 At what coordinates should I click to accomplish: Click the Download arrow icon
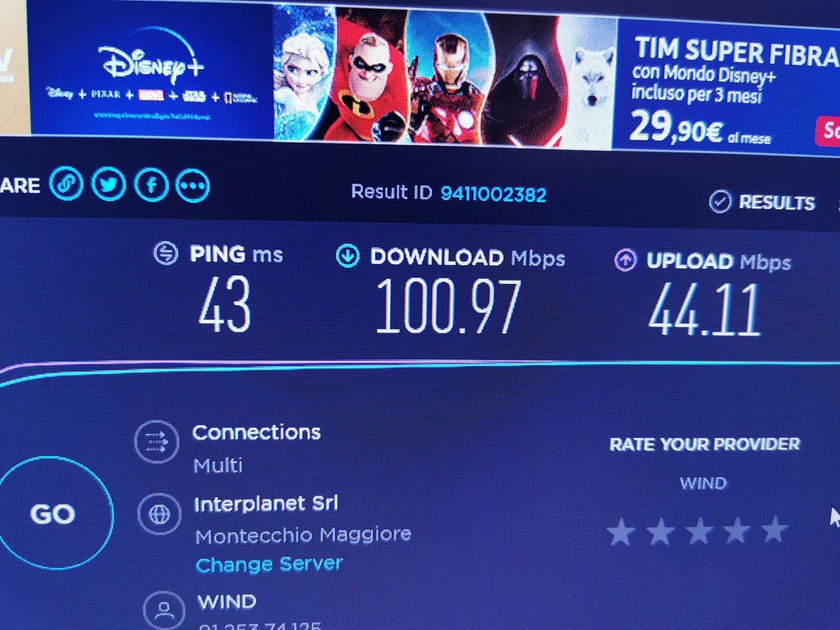[347, 256]
